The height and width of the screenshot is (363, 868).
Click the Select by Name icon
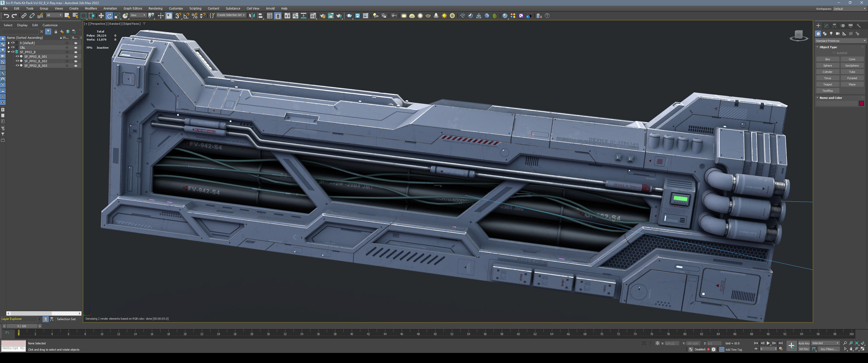tap(75, 16)
